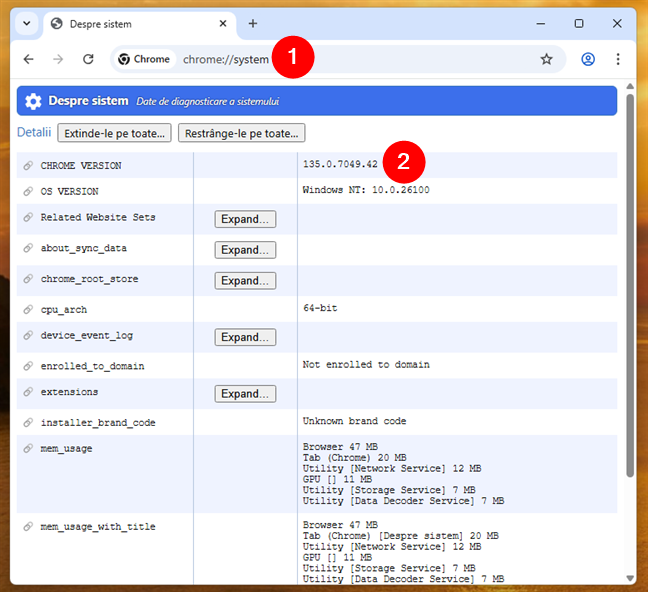Screen dimensions: 648x592
Task: Click link icon beside CHROME VERSION
Action: (x=28, y=166)
